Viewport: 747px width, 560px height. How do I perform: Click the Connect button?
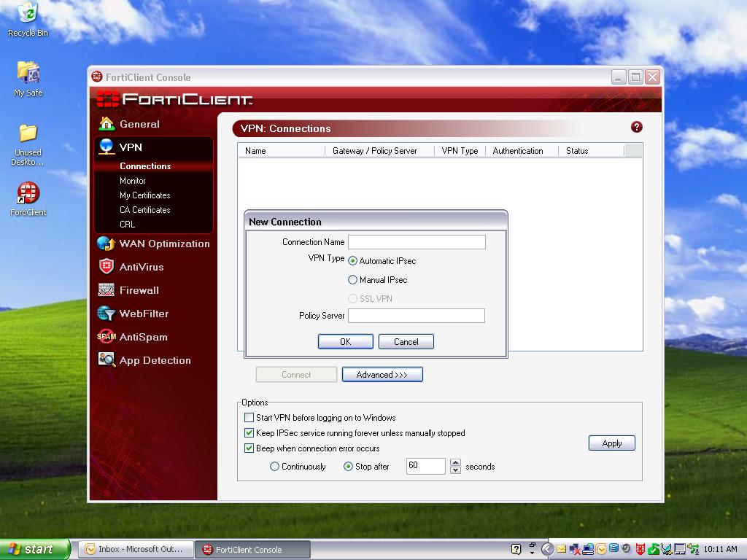coord(296,375)
